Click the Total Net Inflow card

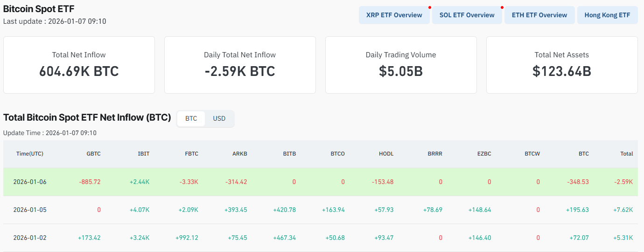79,65
